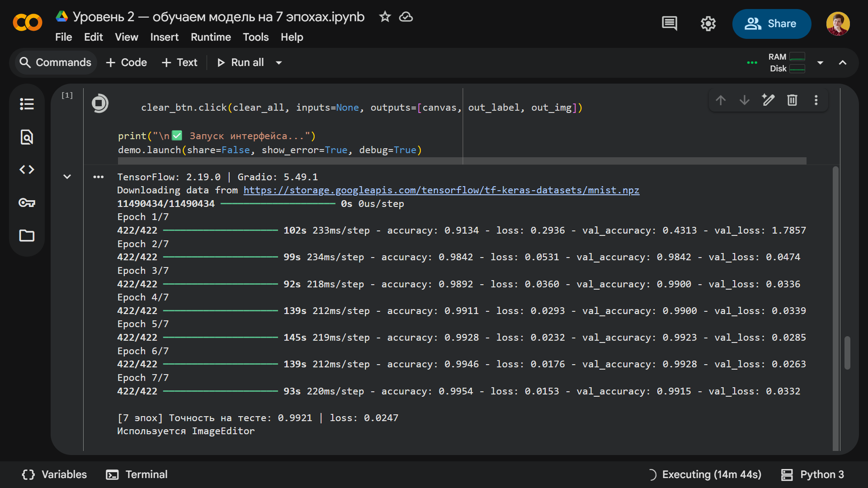868x488 pixels.
Task: Star the notebook title
Action: point(385,17)
